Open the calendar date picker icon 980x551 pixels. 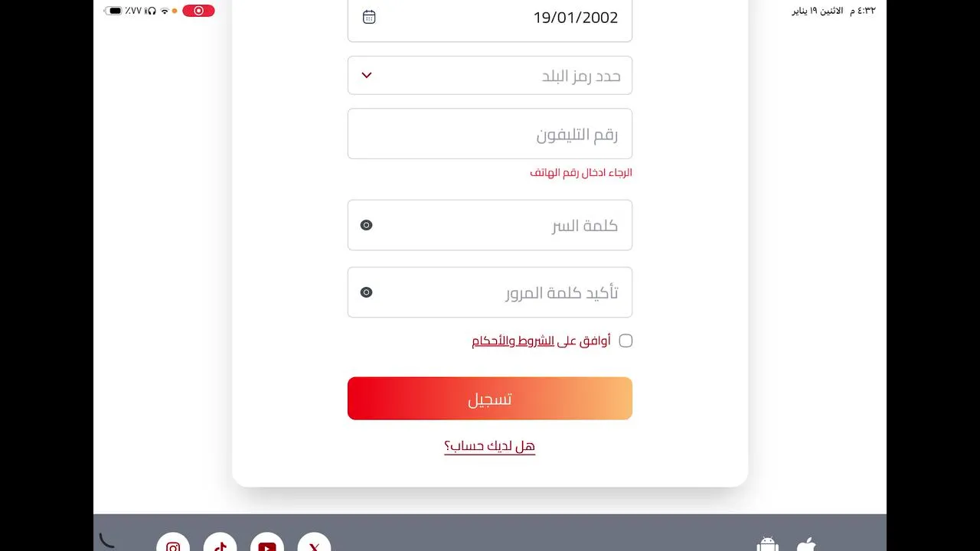(369, 18)
